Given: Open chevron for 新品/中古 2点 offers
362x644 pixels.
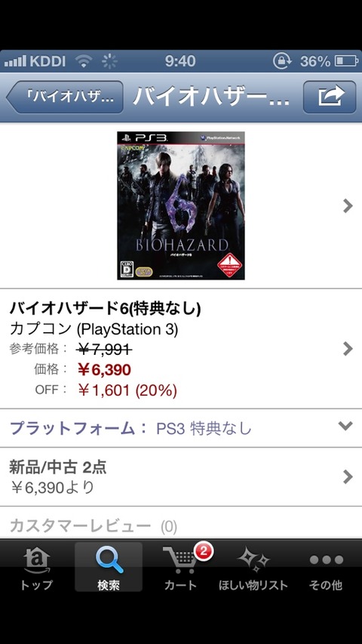Looking at the screenshot, I should point(348,477).
